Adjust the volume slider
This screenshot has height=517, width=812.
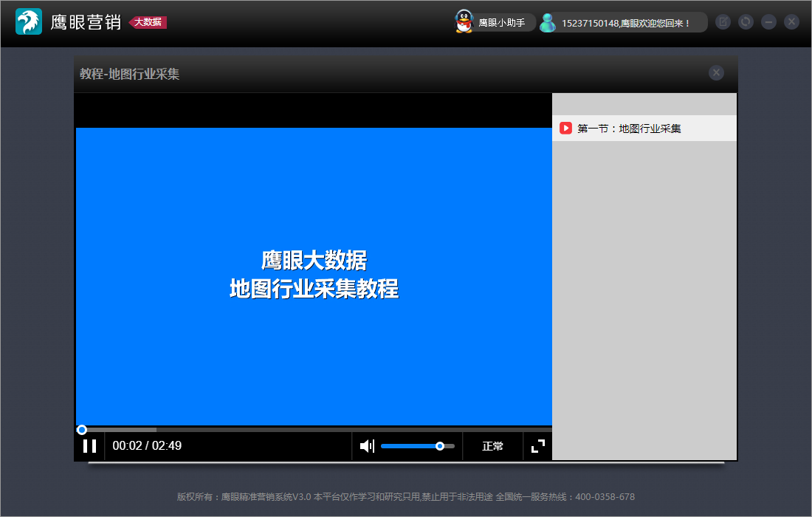click(x=417, y=446)
